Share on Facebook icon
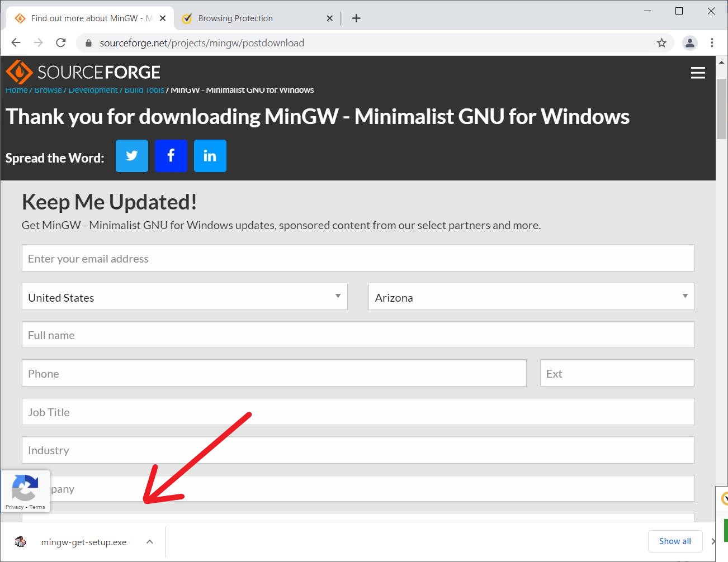Viewport: 728px width, 562px height. 171,156
